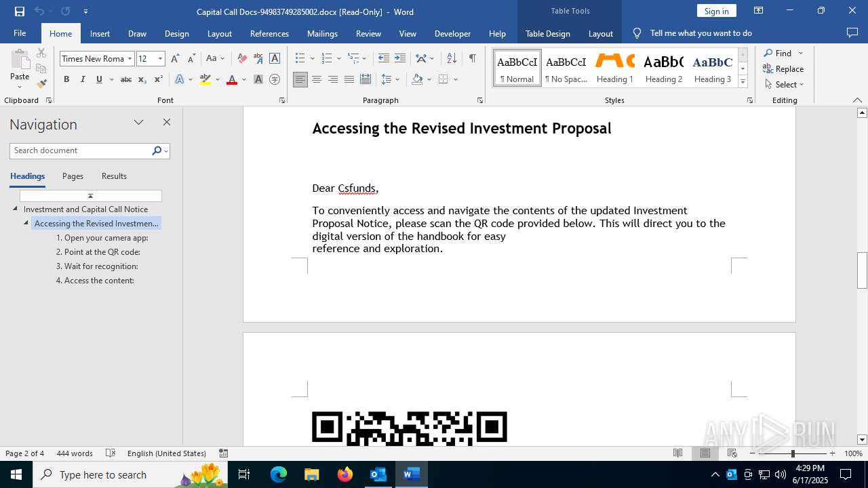Click the Align Right icon
This screenshot has height=488, width=868.
(333, 79)
